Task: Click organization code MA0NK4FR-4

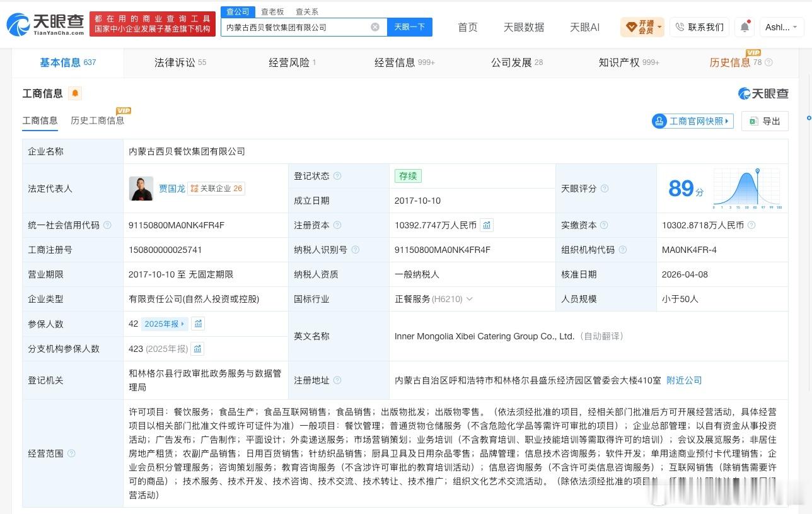Action: 689,250
